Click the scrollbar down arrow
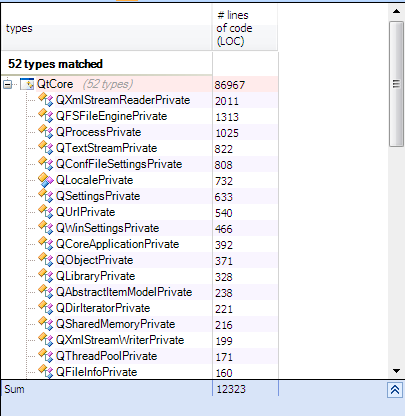The width and height of the screenshot is (405, 416). [396, 371]
